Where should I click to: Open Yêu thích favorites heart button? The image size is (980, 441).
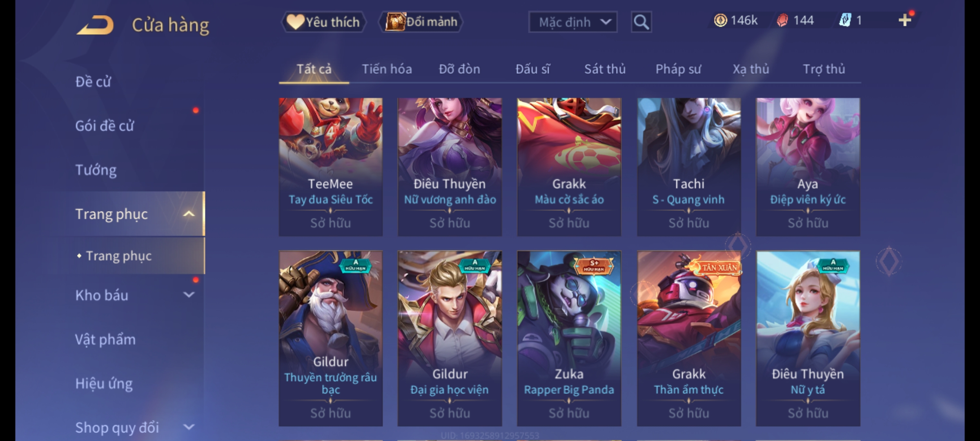(x=323, y=22)
